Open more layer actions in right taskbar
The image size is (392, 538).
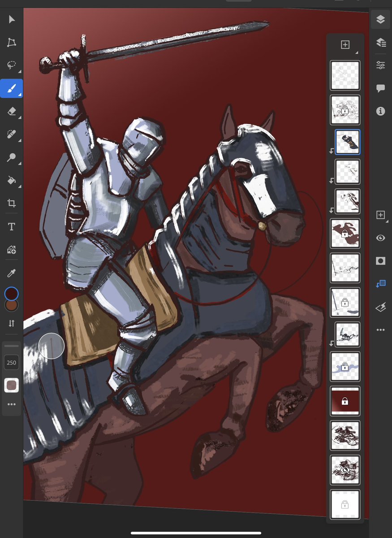pyautogui.click(x=380, y=330)
